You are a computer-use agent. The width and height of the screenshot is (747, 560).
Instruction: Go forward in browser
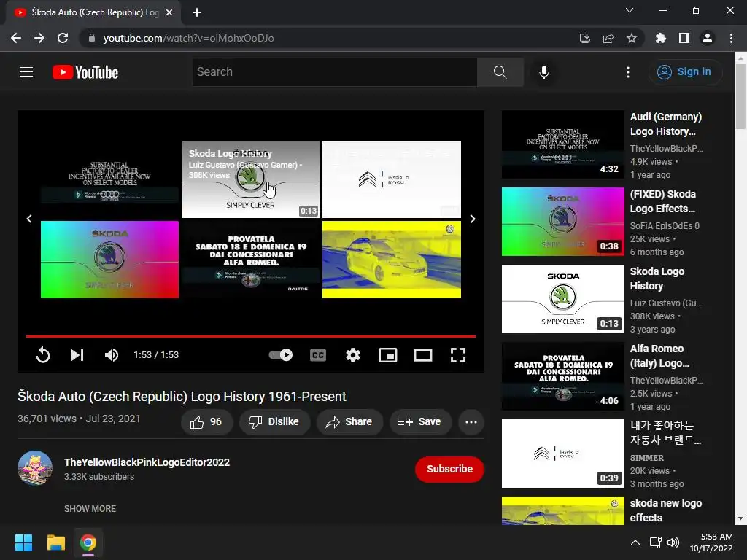click(39, 38)
